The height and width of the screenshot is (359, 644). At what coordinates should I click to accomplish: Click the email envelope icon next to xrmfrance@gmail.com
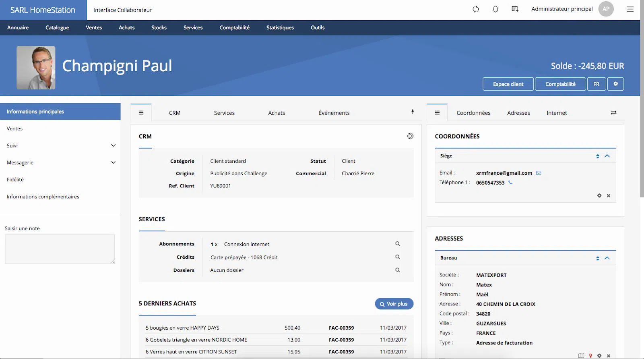pyautogui.click(x=539, y=173)
